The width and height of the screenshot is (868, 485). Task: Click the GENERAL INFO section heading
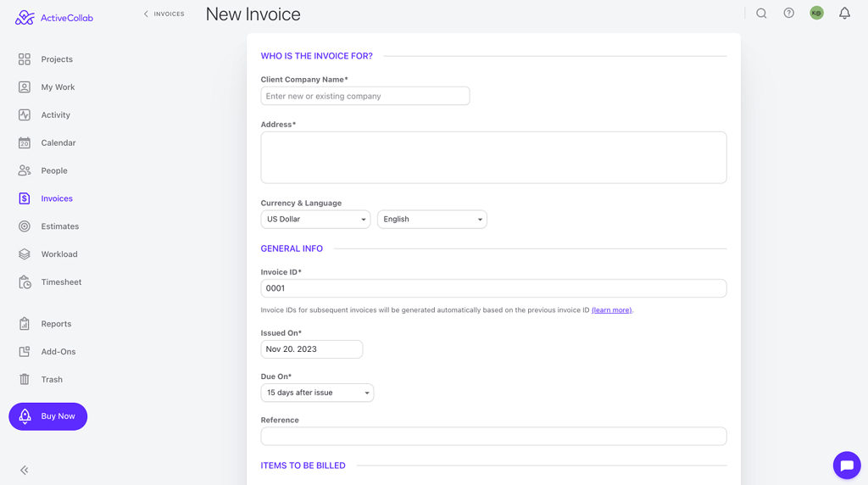point(292,248)
